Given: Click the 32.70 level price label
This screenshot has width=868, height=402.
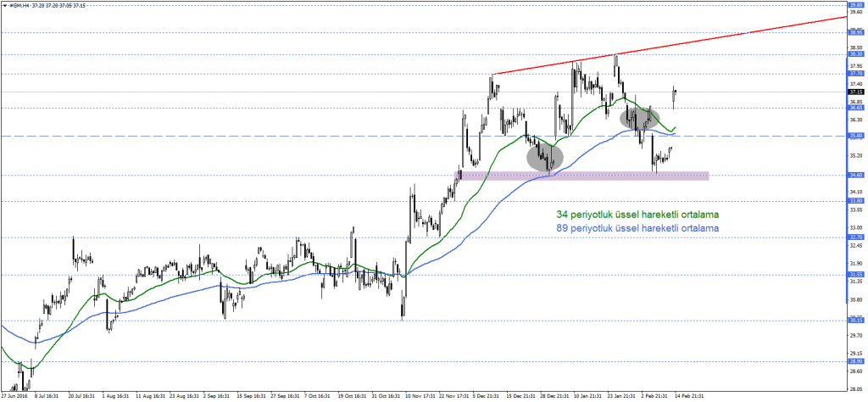Looking at the screenshot, I should tap(856, 237).
